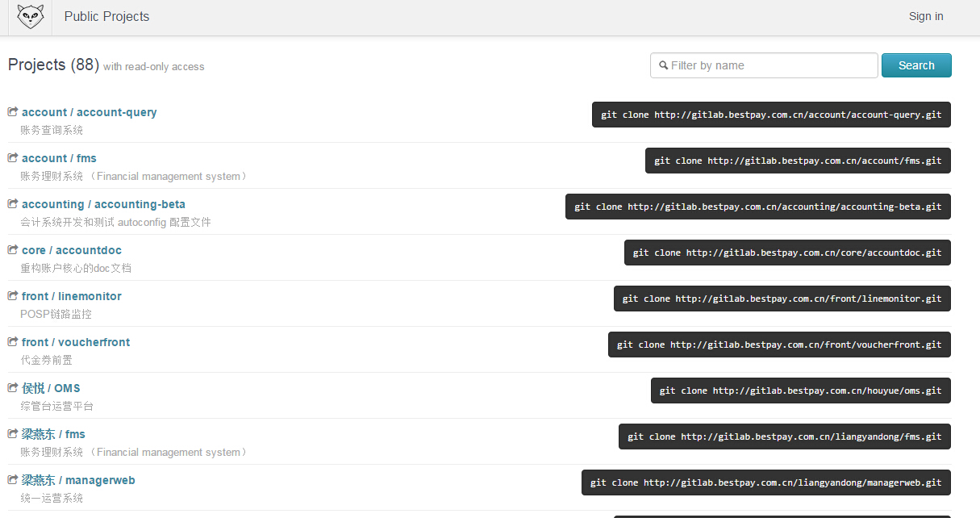Screen dimensions: 980x518
Task: Click the description 重构账户核心的doc文档
Action: coord(76,268)
